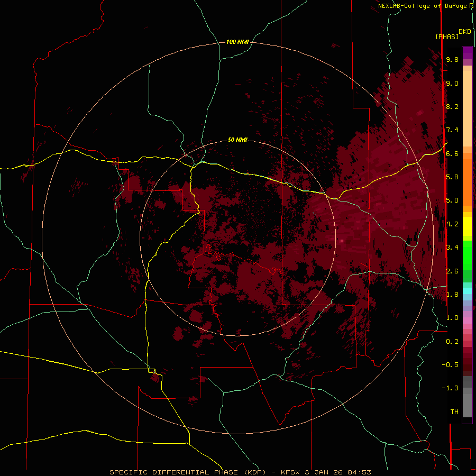
Task: Click the [PHAS] units label
Action: coord(447,36)
